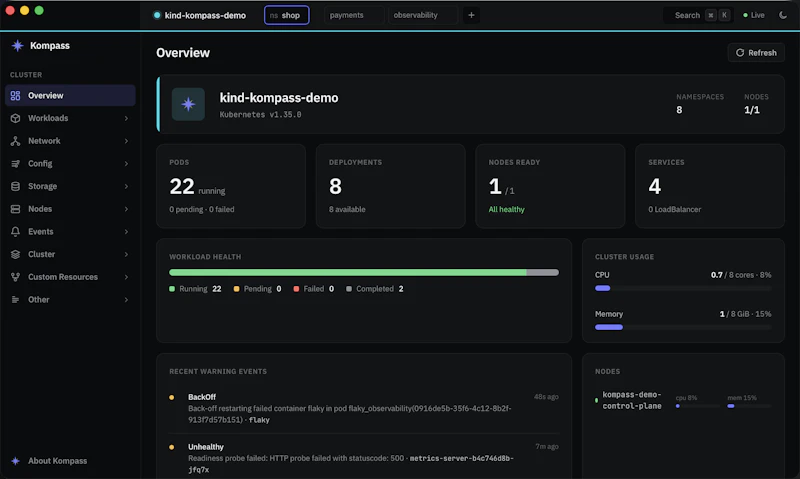Click the Storage database icon
This screenshot has width=800, height=479.
(x=15, y=186)
